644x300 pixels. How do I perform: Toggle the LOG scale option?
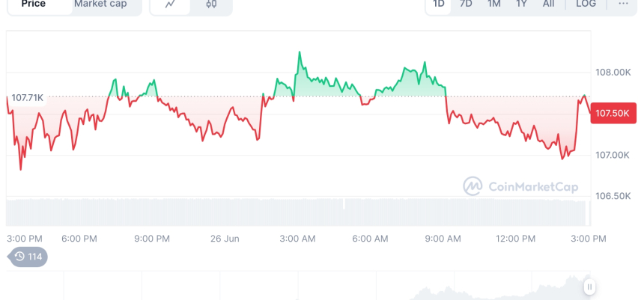(586, 4)
